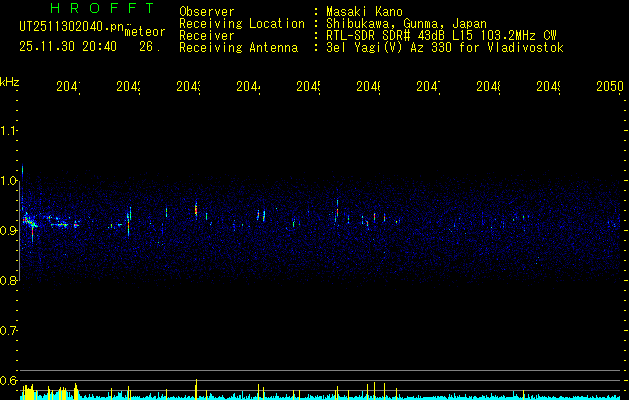Click the bright meteor echo at spectrogram start
This screenshot has height=400, width=629.
click(x=30, y=221)
